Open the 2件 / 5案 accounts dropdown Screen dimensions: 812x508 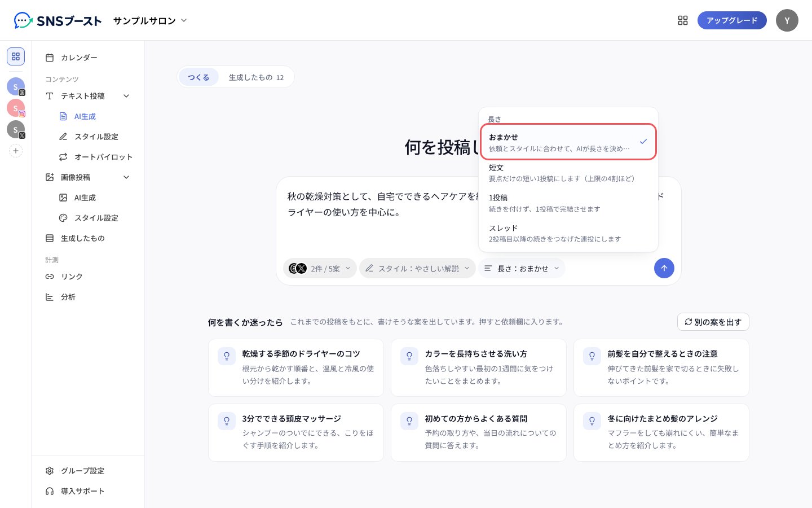coord(320,268)
